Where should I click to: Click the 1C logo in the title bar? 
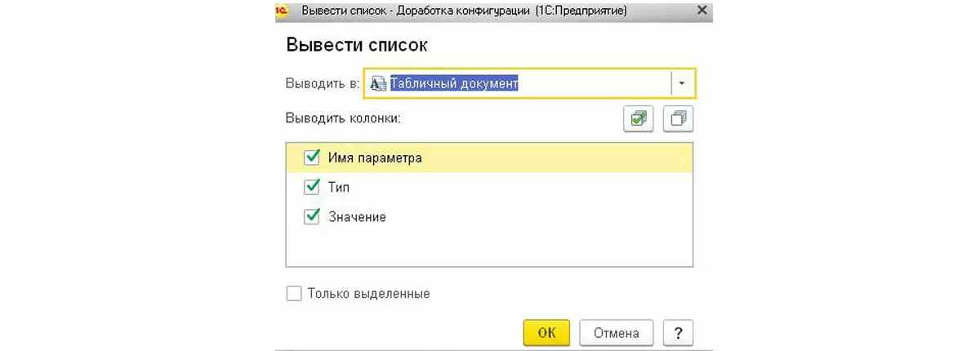[282, 11]
